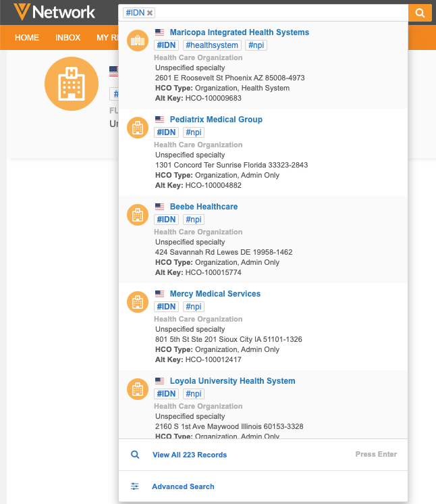
Task: Open the HOME menu tab
Action: [27, 38]
